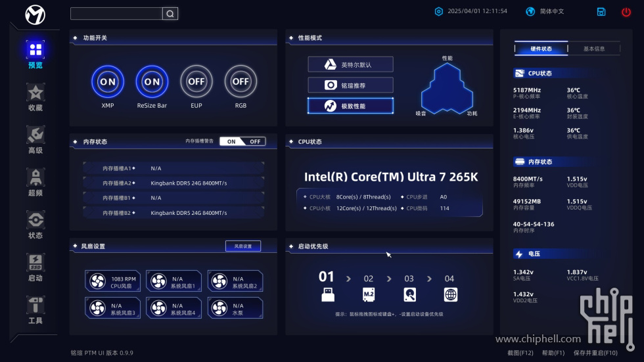Select the 铭瑄推荐 performance mode
Screen dimensions: 644x362
[350, 85]
